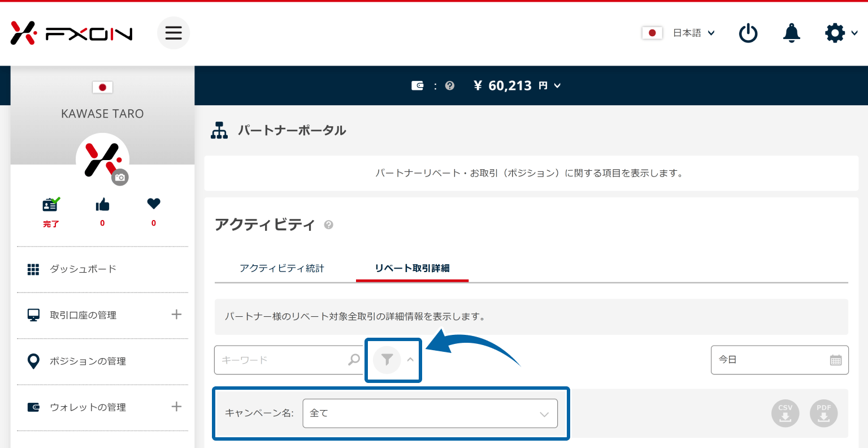Click the profile verification 完了 icon

pos(51,204)
